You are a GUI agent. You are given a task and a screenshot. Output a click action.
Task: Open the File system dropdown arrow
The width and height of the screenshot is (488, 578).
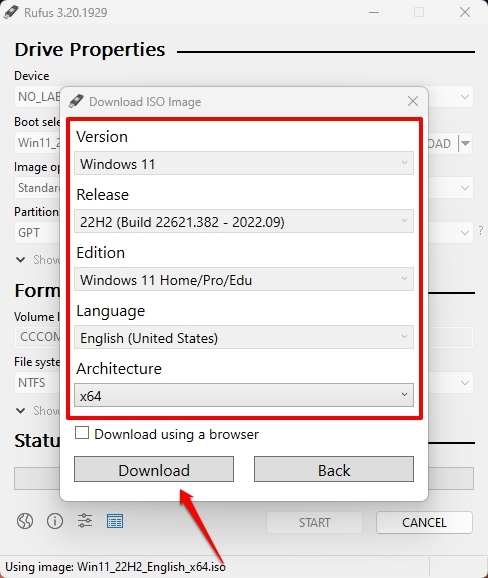point(465,383)
